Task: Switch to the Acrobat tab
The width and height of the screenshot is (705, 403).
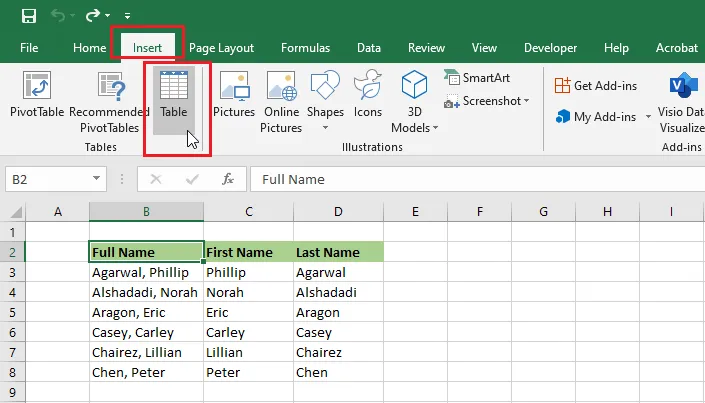Action: click(677, 48)
